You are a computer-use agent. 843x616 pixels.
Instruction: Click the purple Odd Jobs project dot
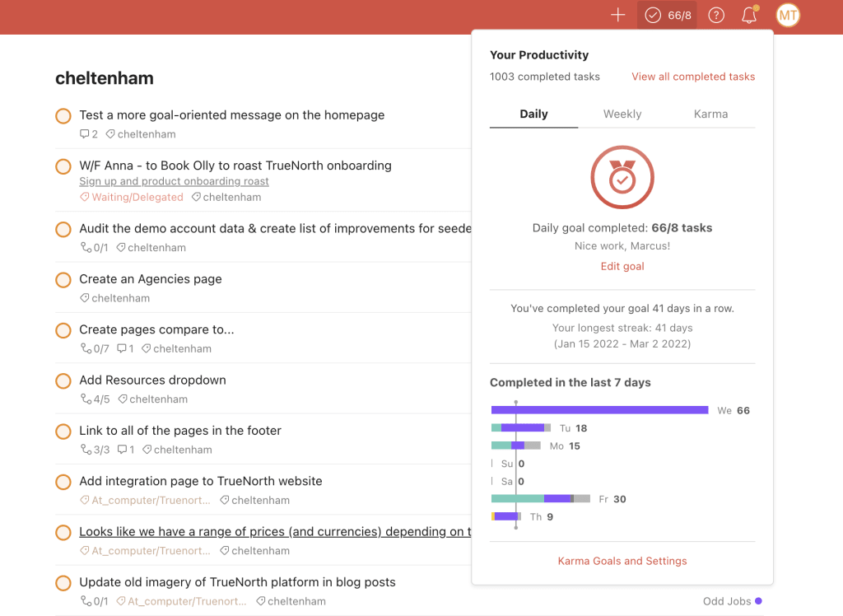[758, 601]
